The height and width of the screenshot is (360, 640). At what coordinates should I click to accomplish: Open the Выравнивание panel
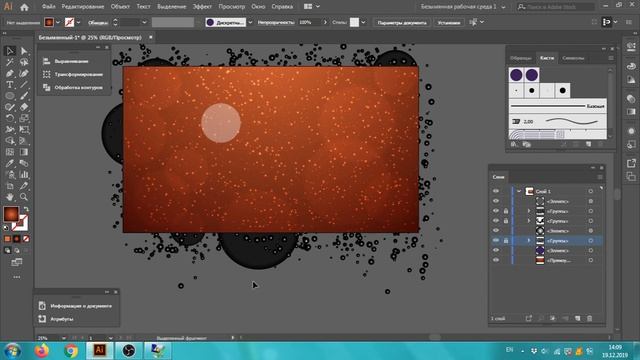pyautogui.click(x=71, y=61)
